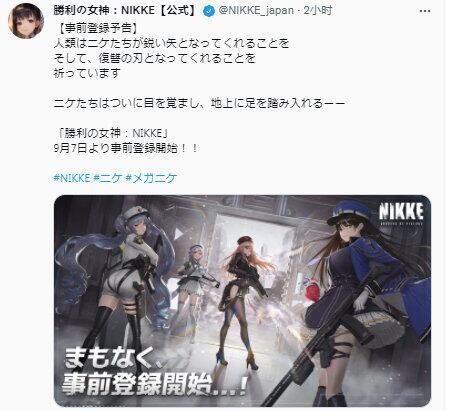Click the white-capped twin-tail character

click(x=125, y=283)
